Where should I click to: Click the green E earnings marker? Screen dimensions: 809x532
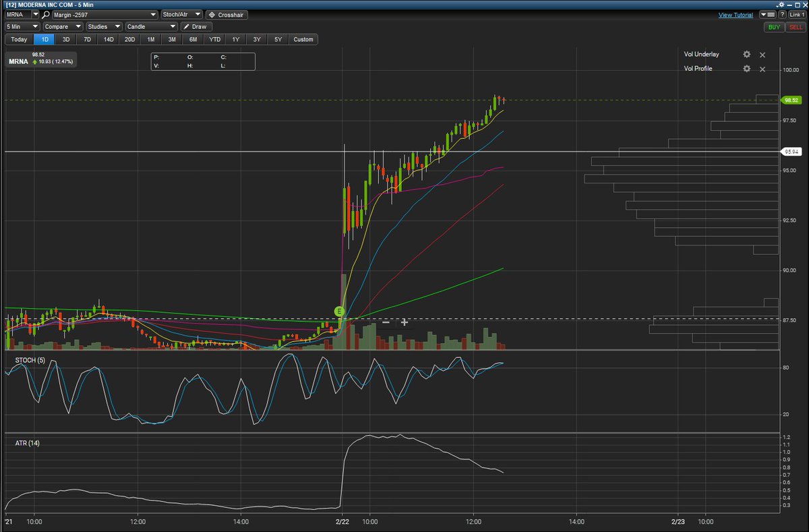point(339,311)
